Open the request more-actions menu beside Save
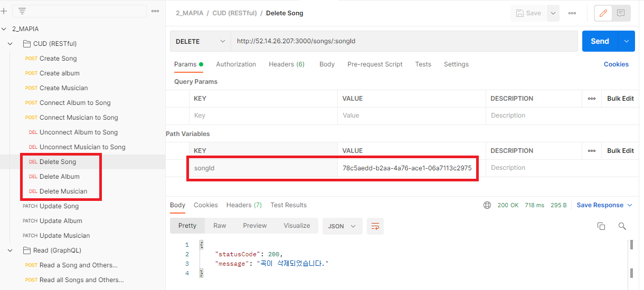The width and height of the screenshot is (644, 290). pos(572,13)
